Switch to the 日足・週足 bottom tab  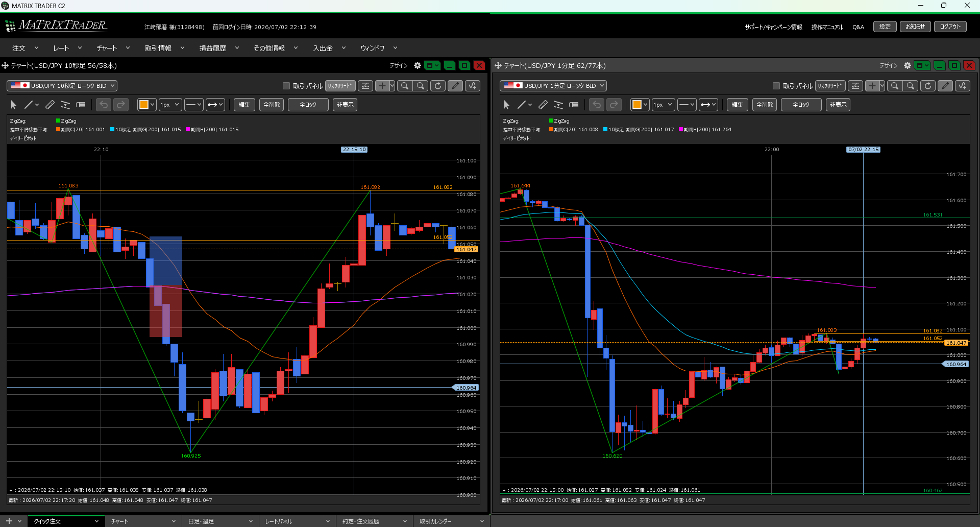pos(220,521)
